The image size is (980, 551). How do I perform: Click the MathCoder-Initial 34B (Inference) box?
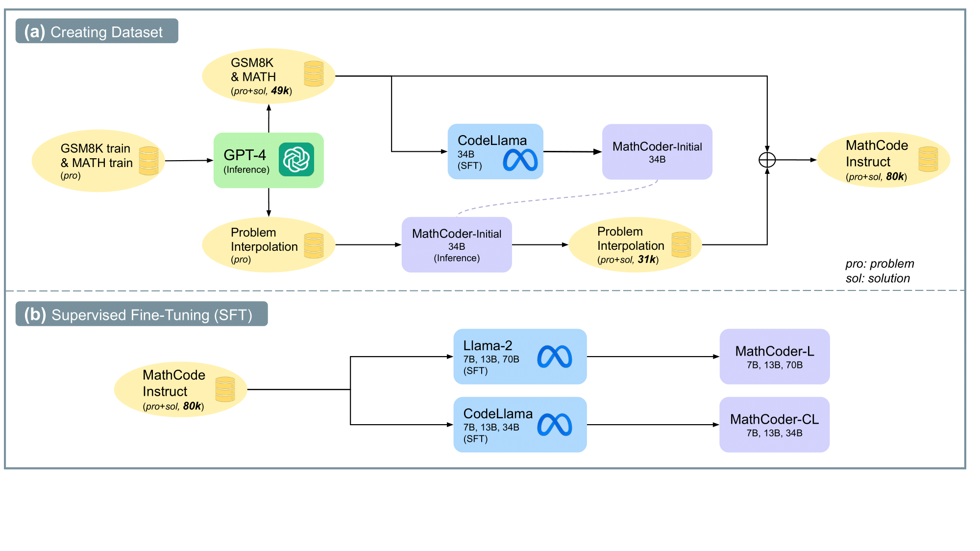(456, 245)
